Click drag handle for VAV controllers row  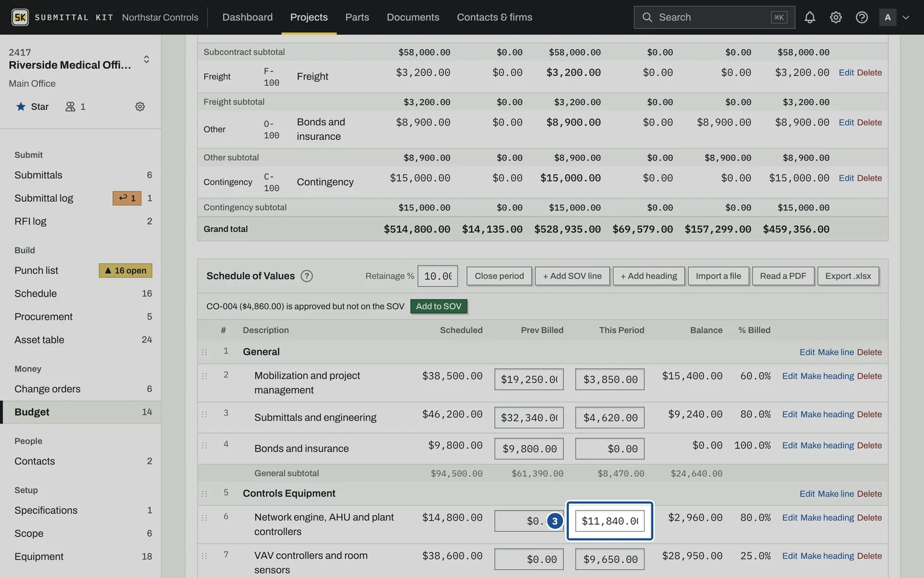pos(204,555)
